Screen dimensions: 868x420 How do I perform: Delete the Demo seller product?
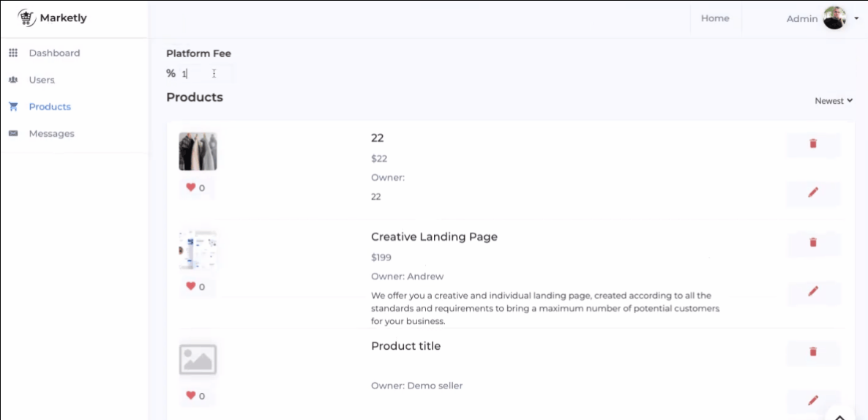click(x=812, y=352)
